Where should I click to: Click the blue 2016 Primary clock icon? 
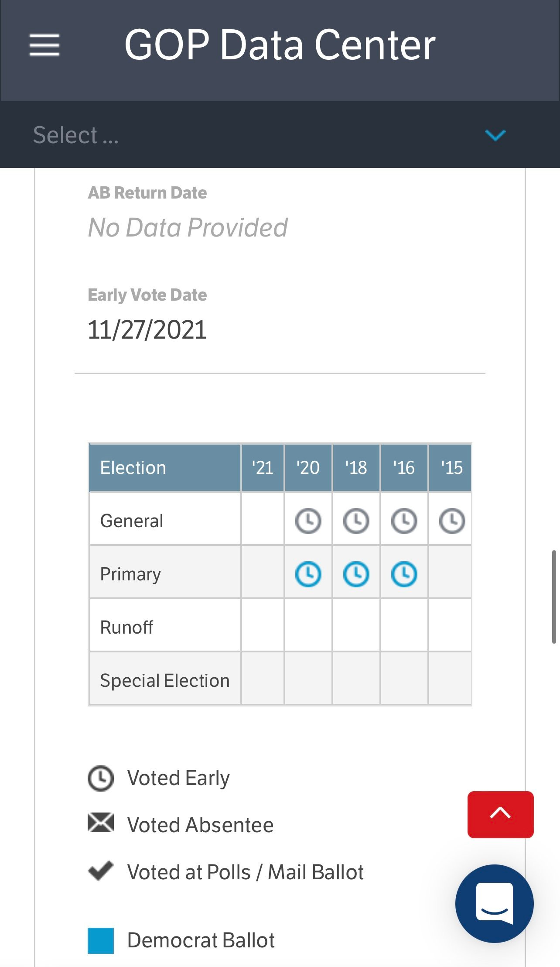(x=404, y=574)
